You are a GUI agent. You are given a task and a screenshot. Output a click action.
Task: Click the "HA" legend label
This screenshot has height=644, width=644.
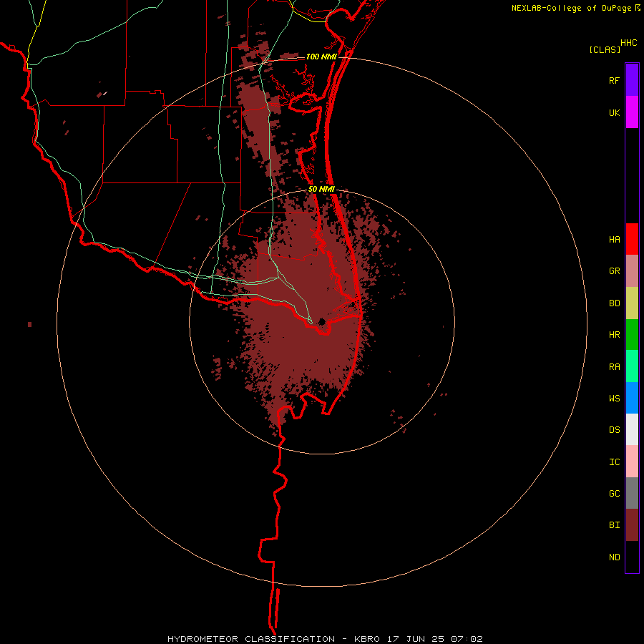[x=615, y=240]
